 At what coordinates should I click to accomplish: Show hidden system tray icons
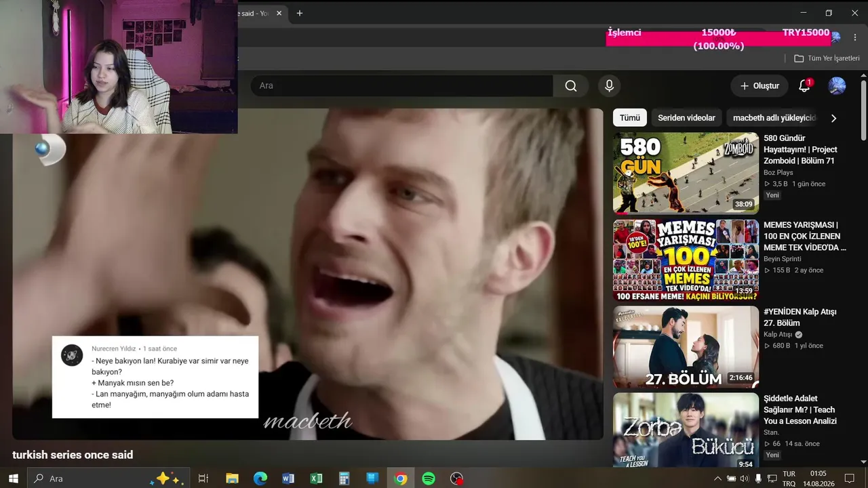[x=718, y=479]
